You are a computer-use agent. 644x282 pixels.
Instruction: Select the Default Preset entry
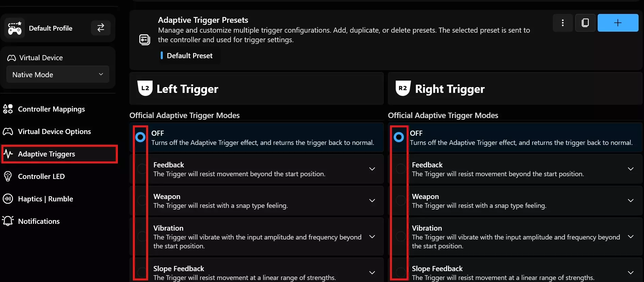tap(189, 55)
